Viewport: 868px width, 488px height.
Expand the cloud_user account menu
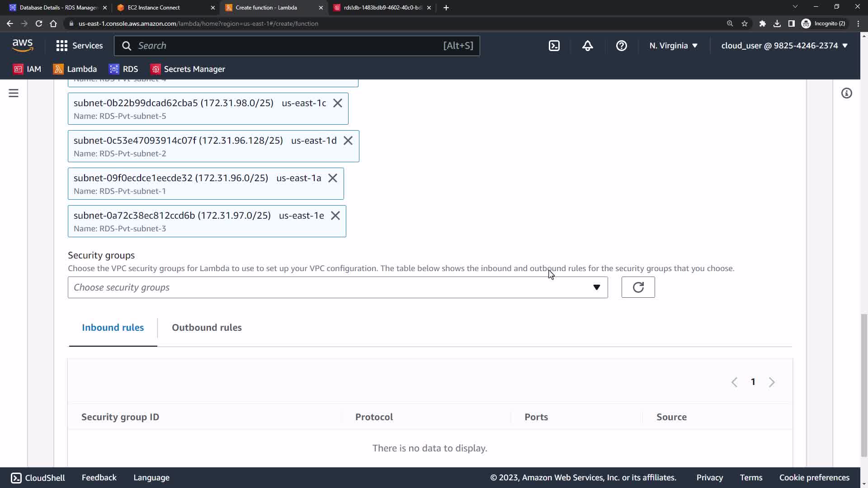pyautogui.click(x=784, y=46)
